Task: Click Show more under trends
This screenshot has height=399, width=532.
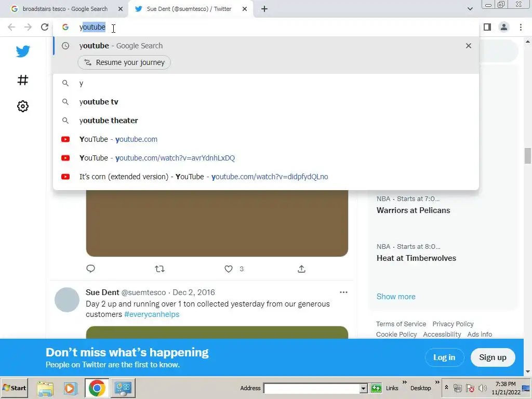Action: [396, 297]
